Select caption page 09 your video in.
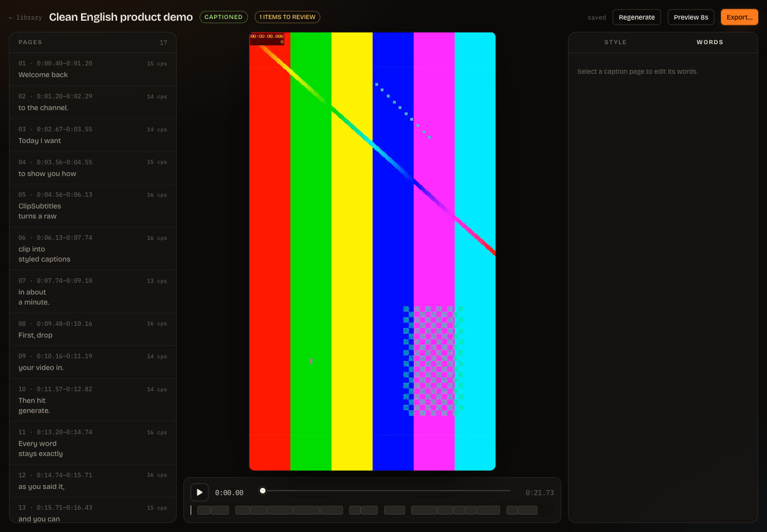The image size is (767, 532). (x=93, y=362)
